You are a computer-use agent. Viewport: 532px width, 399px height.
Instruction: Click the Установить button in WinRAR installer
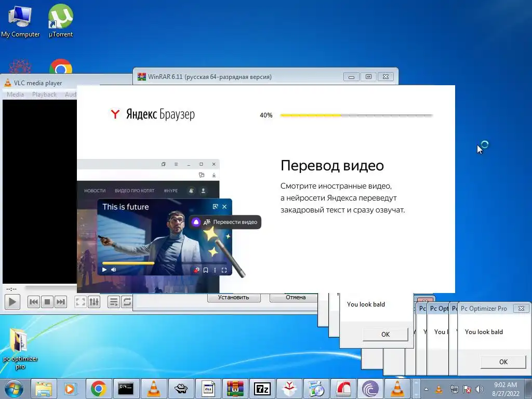point(234,297)
